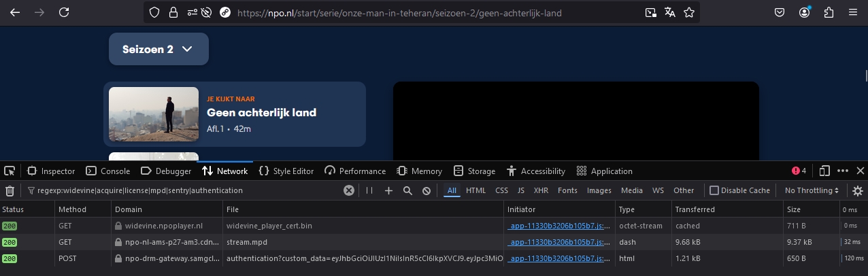Toggle the JS request filter

click(x=520, y=191)
